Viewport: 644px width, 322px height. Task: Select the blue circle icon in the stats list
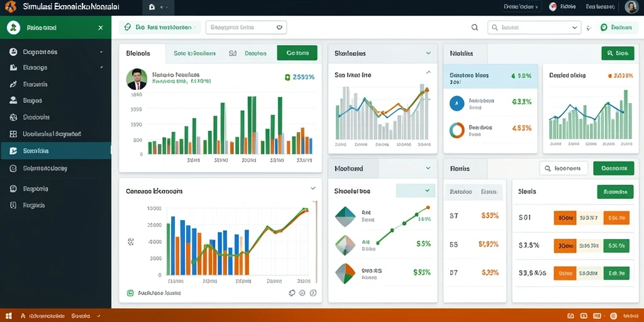tap(457, 104)
